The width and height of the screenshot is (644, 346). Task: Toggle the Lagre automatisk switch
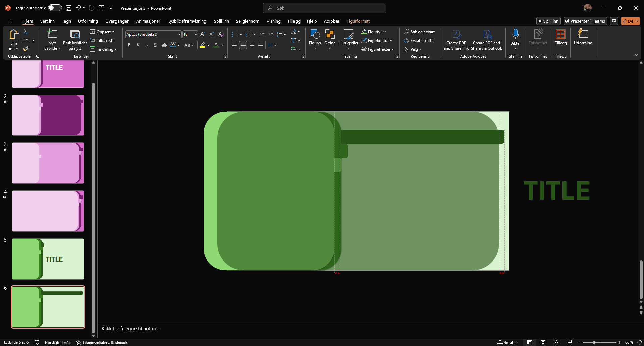(x=55, y=8)
